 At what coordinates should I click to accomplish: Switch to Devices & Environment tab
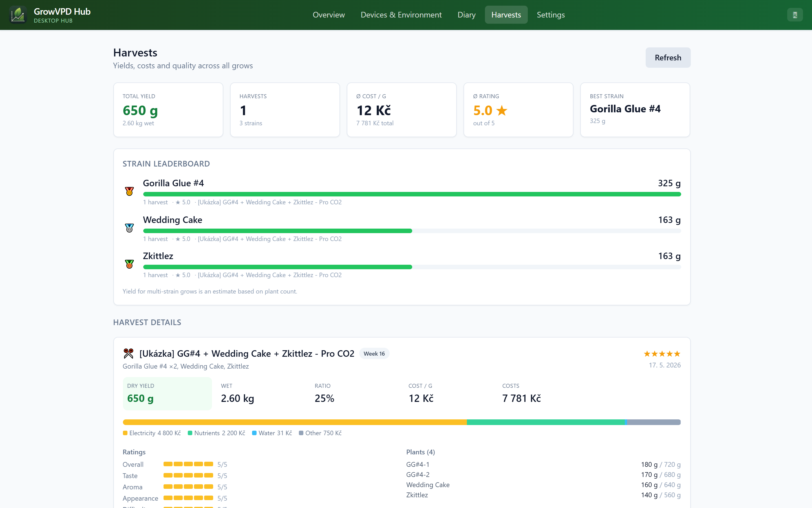tap(401, 15)
